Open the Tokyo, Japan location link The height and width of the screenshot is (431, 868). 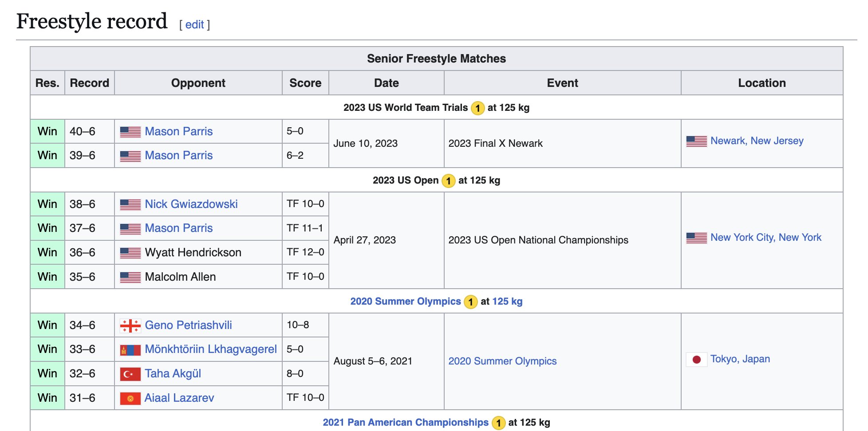(740, 359)
